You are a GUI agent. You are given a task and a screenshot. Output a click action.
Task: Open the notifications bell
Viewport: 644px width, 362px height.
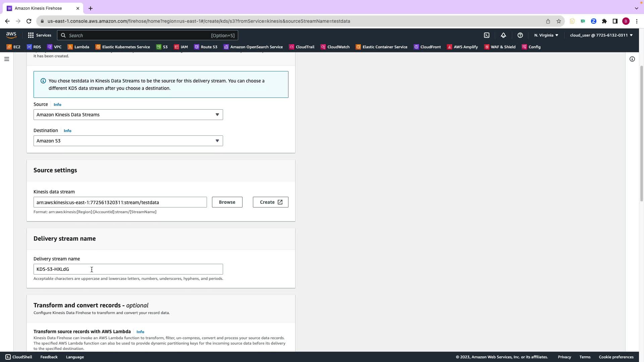(503, 35)
